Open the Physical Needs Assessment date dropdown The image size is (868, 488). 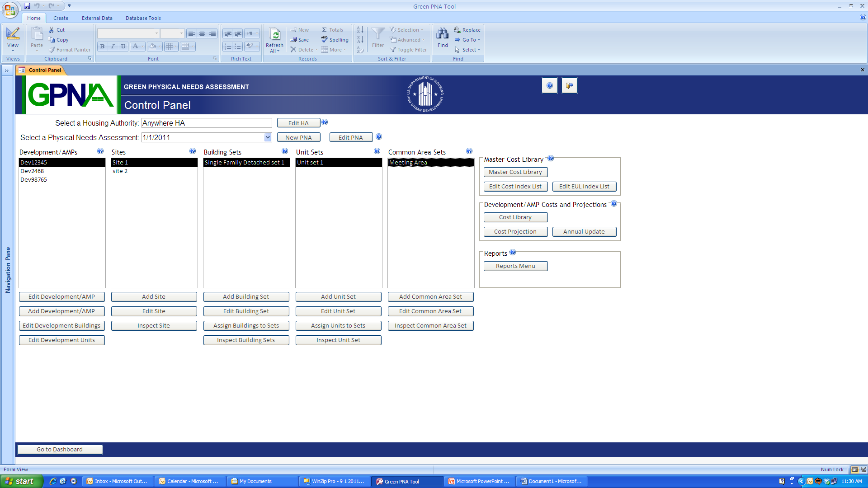[x=268, y=137]
